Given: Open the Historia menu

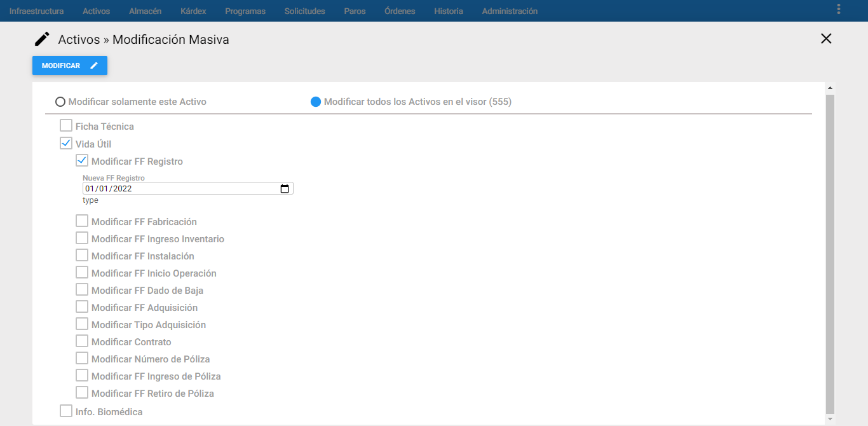Looking at the screenshot, I should point(449,11).
